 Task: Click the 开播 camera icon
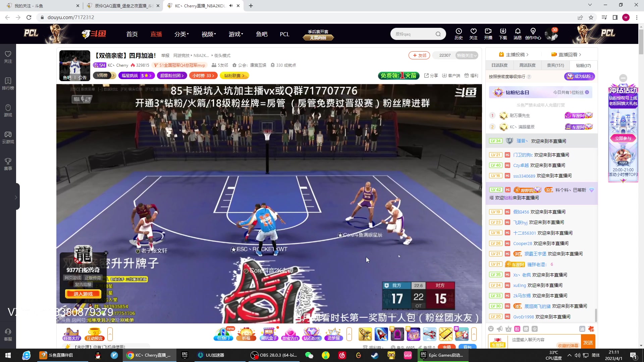488,34
